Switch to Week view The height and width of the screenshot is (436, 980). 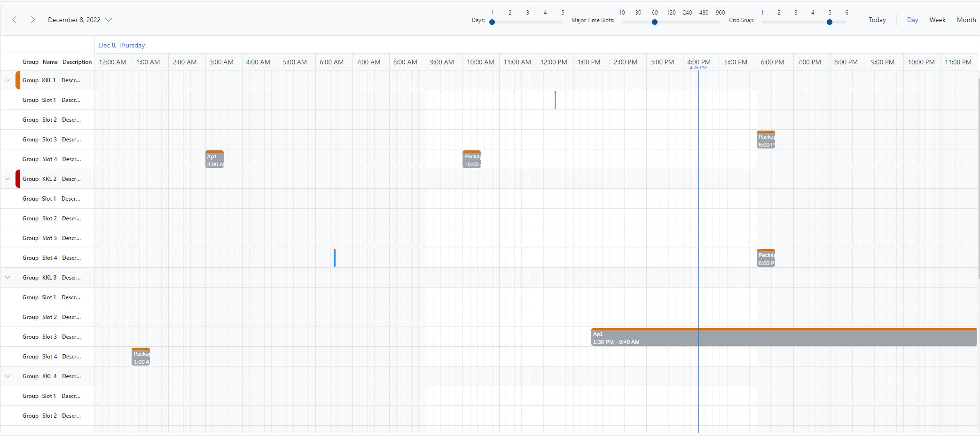point(937,20)
